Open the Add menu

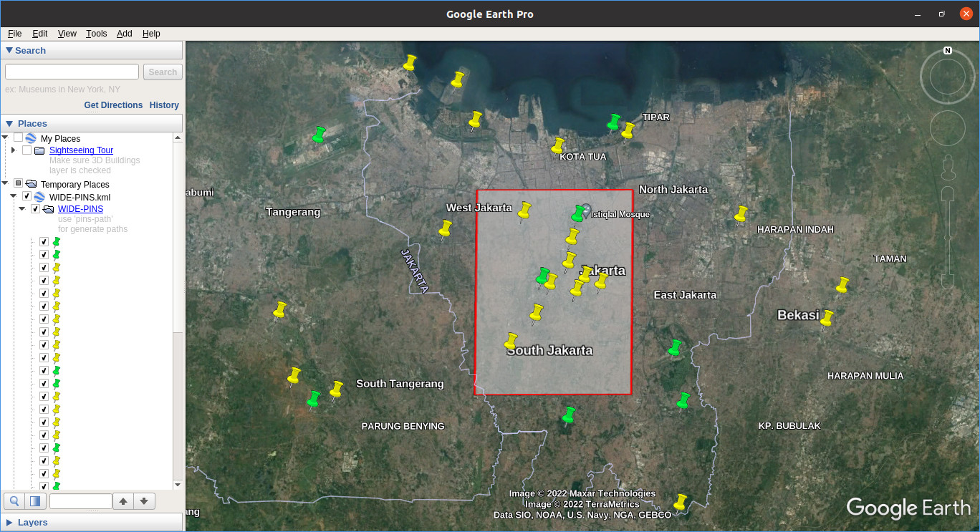(x=125, y=34)
